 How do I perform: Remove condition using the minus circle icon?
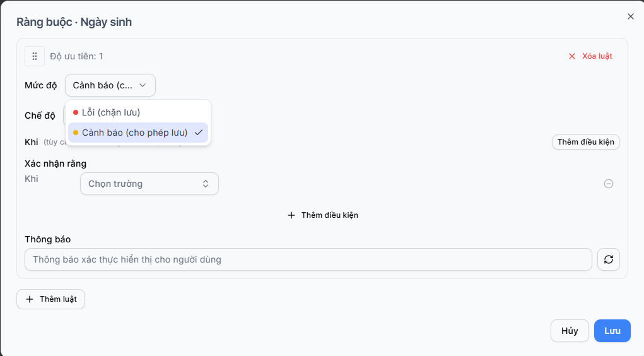coord(609,184)
